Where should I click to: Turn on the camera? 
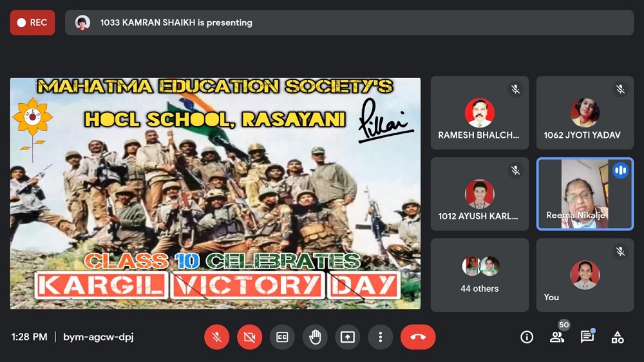click(250, 337)
